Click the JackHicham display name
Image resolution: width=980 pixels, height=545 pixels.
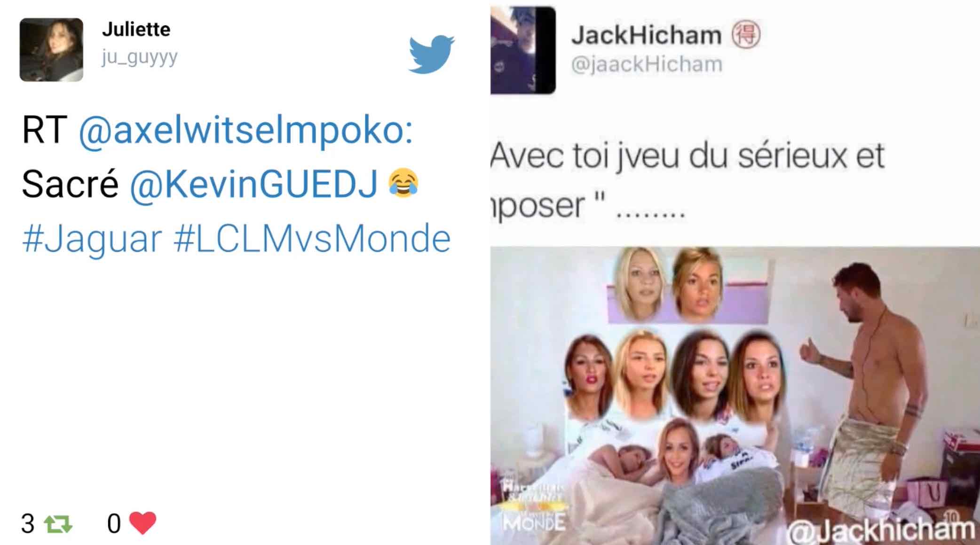tap(646, 35)
